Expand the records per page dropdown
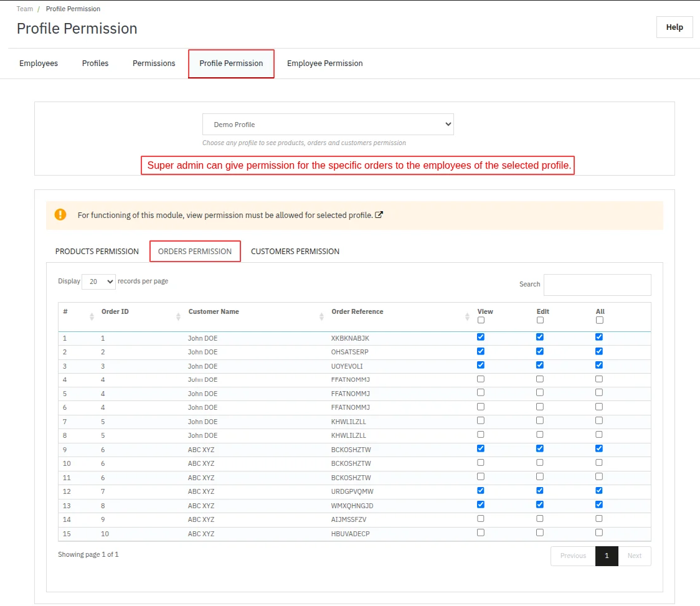Image resolution: width=700 pixels, height=606 pixels. (98, 282)
